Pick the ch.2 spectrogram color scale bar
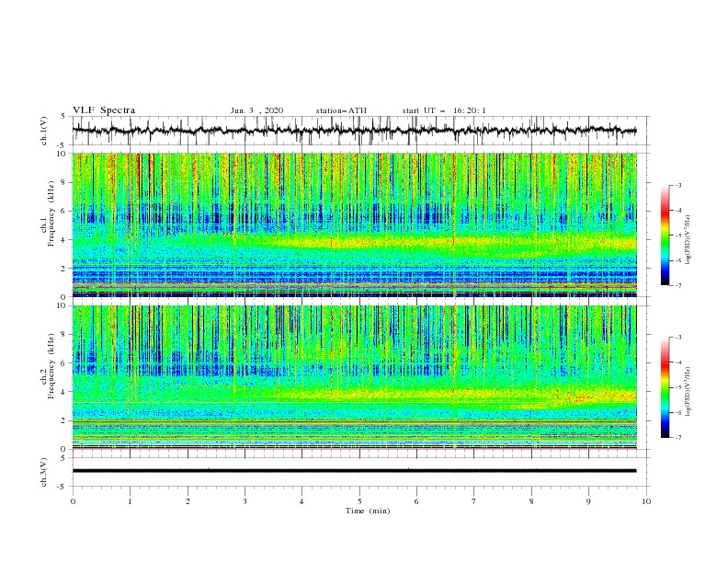 tap(665, 387)
